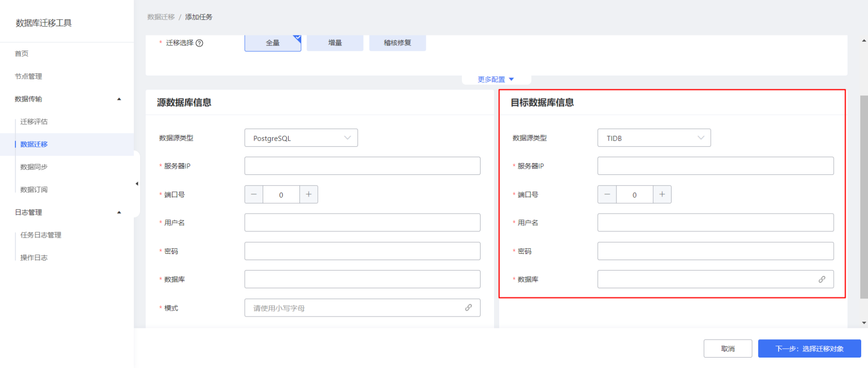The height and width of the screenshot is (368, 868).
Task: Open the target 数据源类型 TIDB dropdown
Action: (x=654, y=138)
